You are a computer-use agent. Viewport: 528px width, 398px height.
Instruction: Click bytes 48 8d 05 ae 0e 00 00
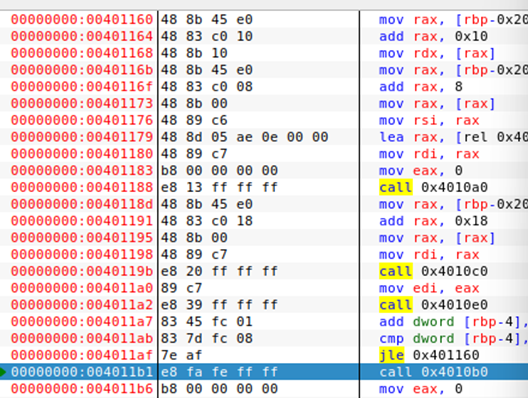tap(244, 137)
